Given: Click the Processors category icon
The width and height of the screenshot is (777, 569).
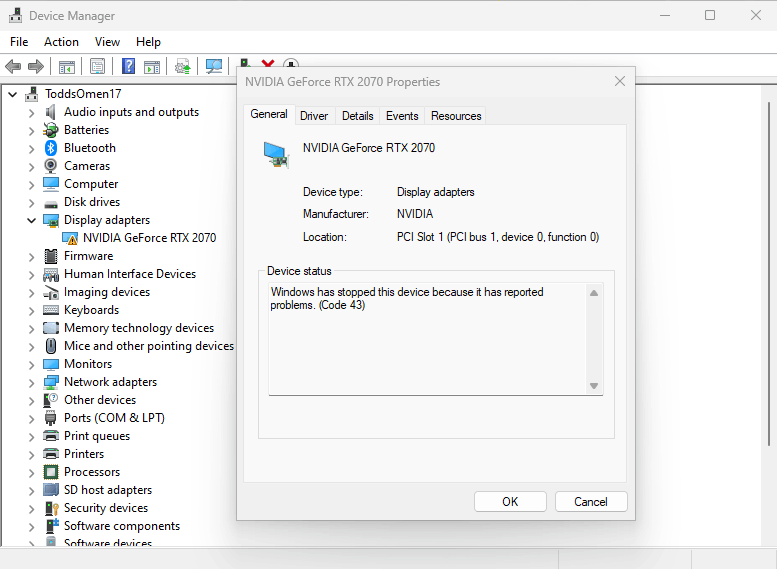Looking at the screenshot, I should [x=51, y=472].
